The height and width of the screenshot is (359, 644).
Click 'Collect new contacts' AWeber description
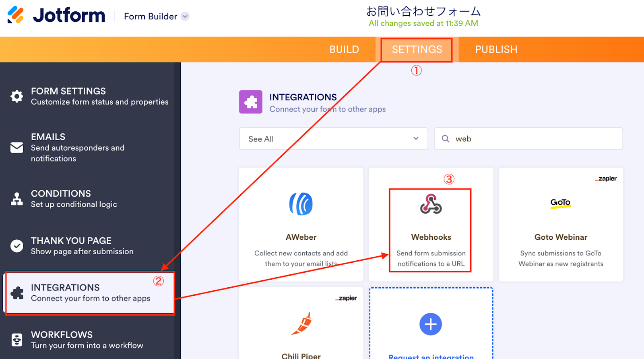click(301, 258)
